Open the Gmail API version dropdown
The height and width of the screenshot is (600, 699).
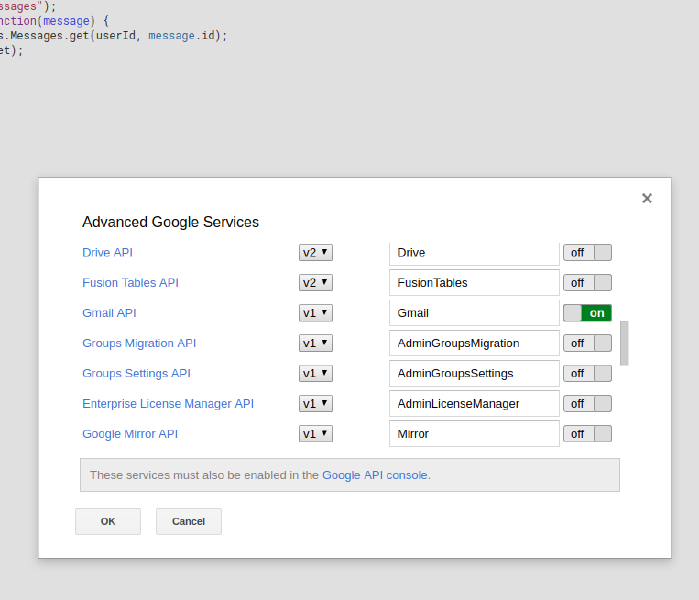click(x=316, y=313)
